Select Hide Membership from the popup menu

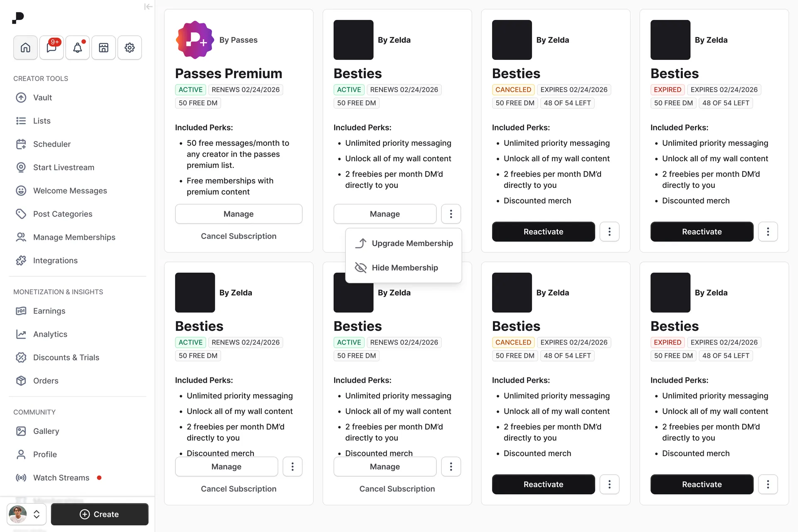[x=404, y=268]
